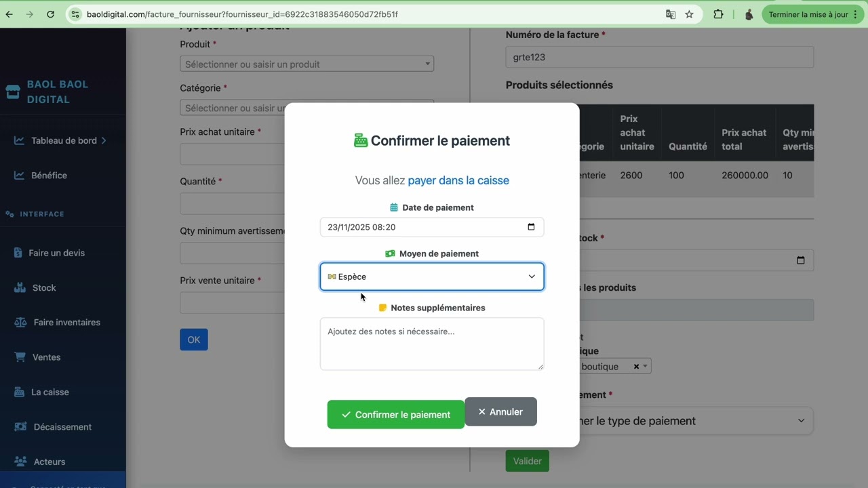This screenshot has height=488, width=868.
Task: Click the Bénéfice chart icon
Action: click(19, 176)
